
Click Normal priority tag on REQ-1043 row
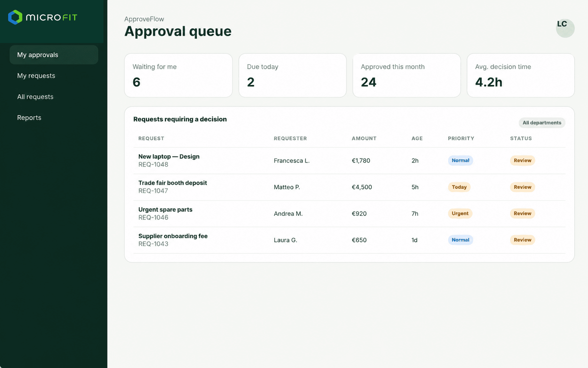(x=460, y=240)
